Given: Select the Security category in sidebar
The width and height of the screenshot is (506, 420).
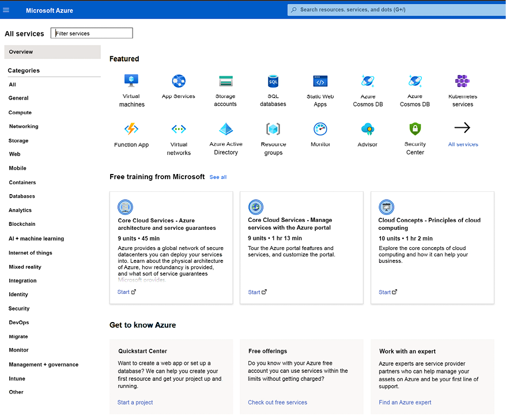Looking at the screenshot, I should tap(18, 308).
